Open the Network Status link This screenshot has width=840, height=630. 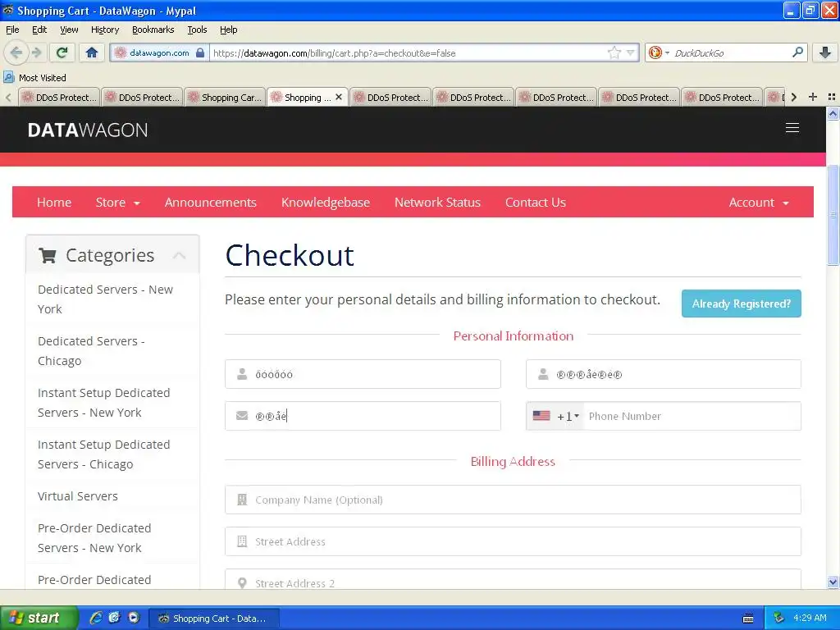[x=438, y=203]
